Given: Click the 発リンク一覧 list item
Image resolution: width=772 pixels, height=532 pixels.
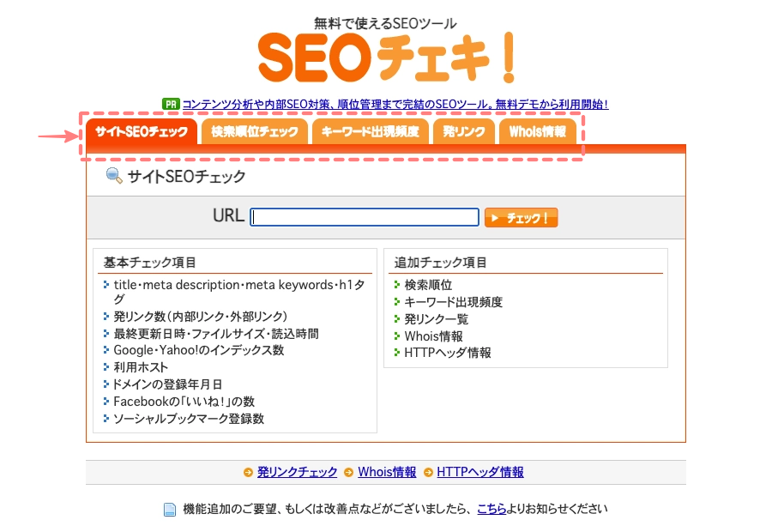Looking at the screenshot, I should coord(437,319).
